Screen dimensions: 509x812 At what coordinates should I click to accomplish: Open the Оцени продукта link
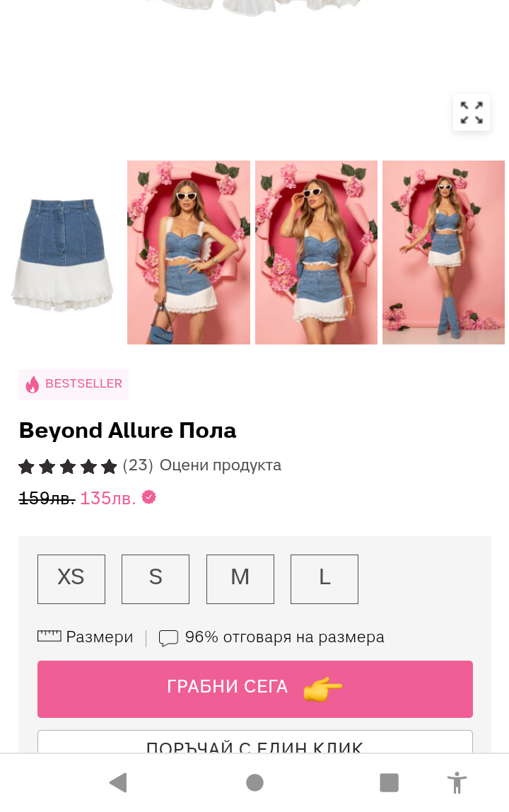[x=221, y=465]
